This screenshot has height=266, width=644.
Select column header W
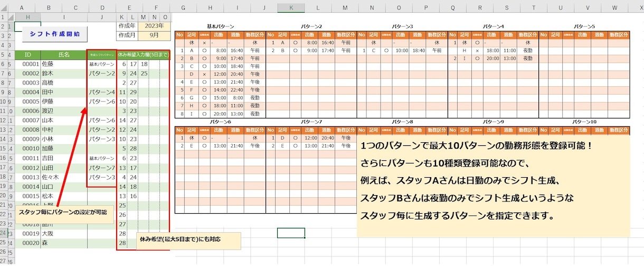pos(615,8)
